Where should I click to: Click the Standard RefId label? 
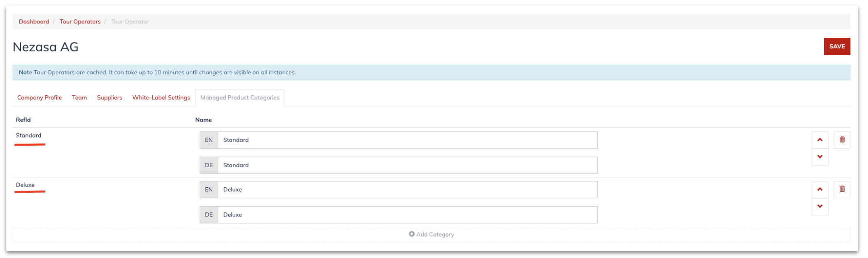point(28,135)
